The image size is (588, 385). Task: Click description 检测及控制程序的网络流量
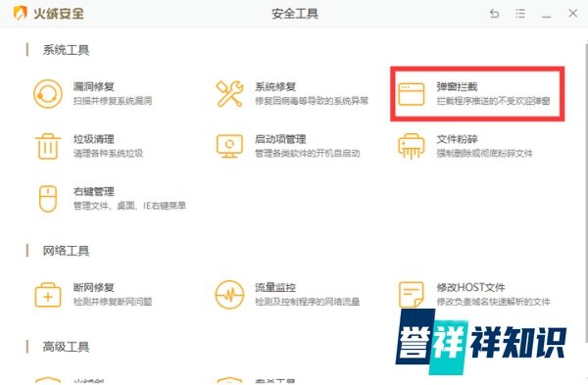coord(308,302)
